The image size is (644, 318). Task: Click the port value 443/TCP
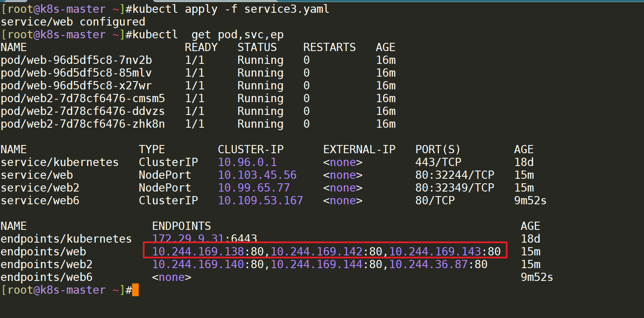point(438,162)
